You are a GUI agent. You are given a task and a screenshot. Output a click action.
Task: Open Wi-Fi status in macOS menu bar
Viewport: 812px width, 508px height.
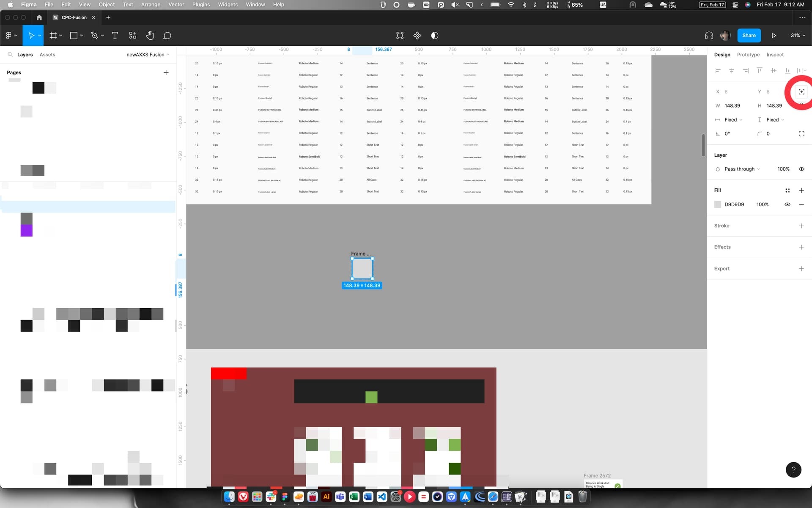[x=511, y=5]
